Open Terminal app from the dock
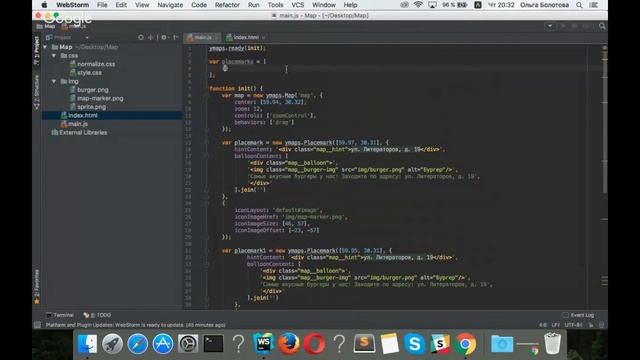Screen dimensions: 640x360 [x=213, y=344]
